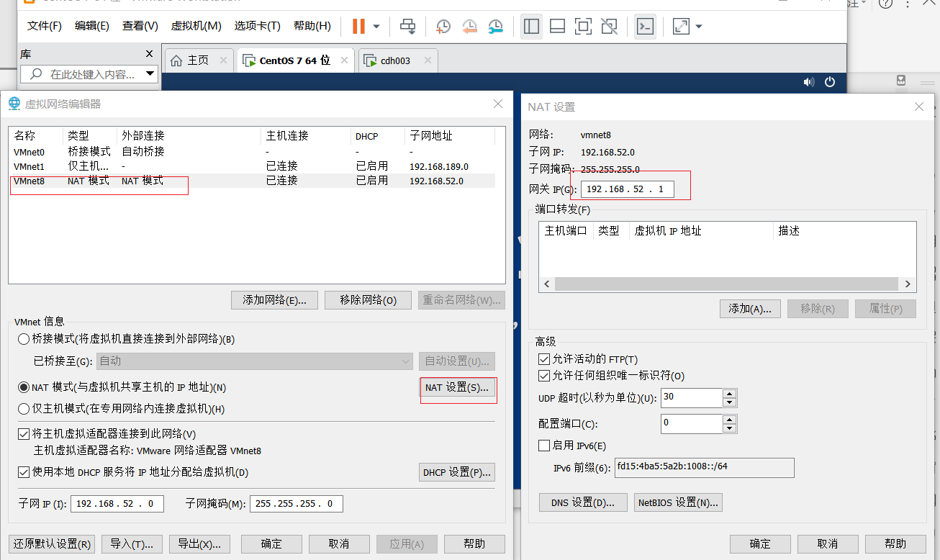Click the 导出(X)... button

coord(200,544)
